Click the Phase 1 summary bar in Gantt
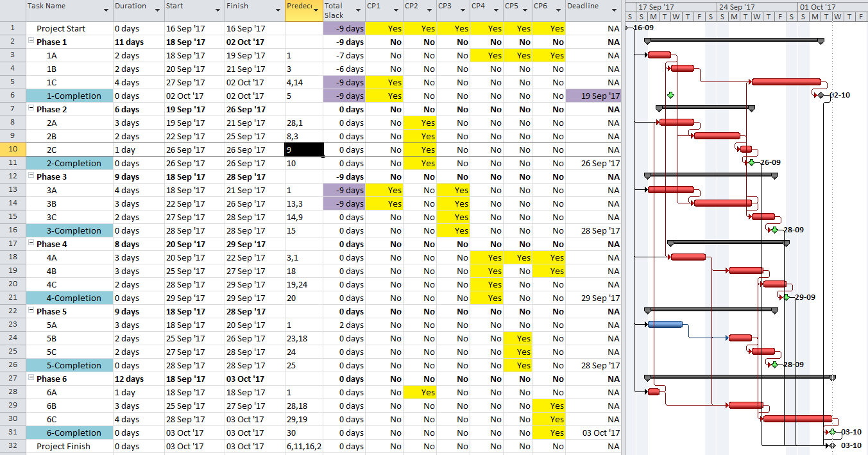 click(x=734, y=40)
